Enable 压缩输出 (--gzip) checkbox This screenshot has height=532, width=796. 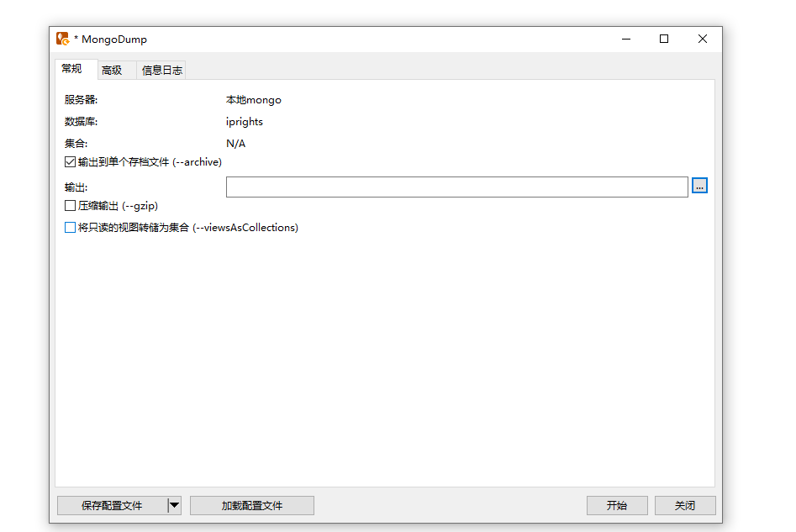click(x=70, y=206)
